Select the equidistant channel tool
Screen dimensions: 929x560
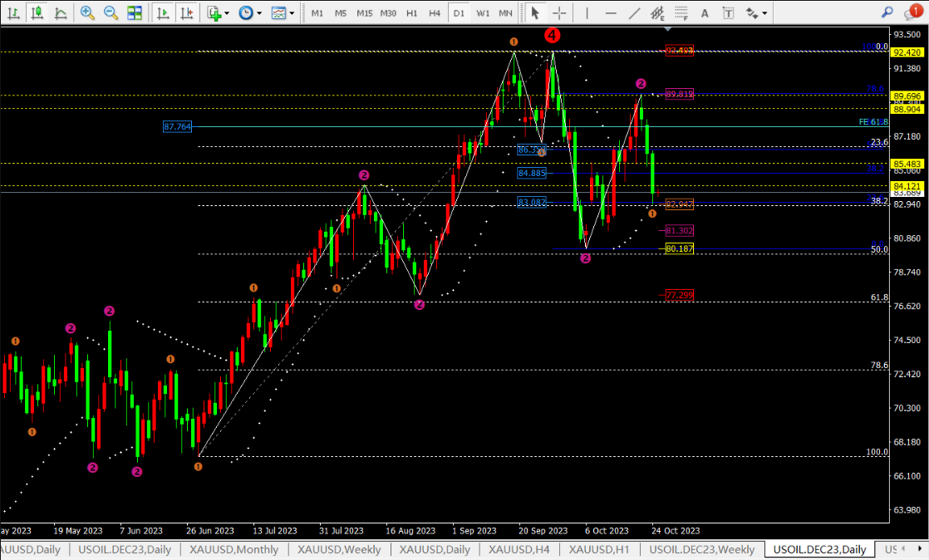click(657, 12)
